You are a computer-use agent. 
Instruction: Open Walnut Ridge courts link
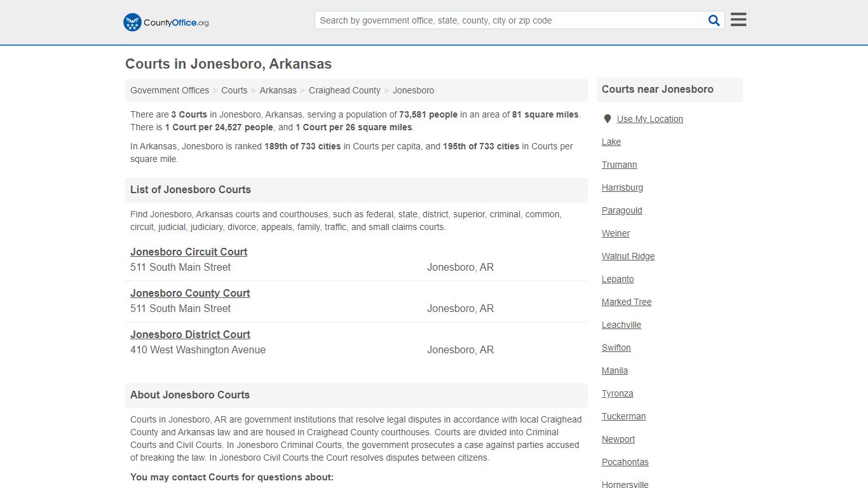click(628, 256)
